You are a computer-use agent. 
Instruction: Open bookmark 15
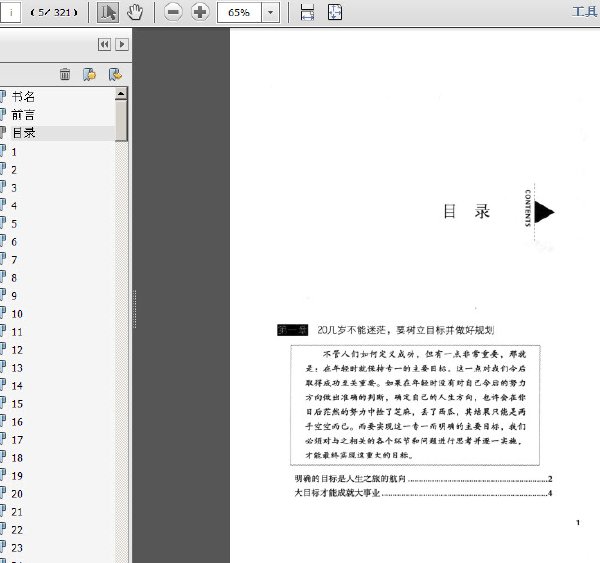[x=17, y=404]
